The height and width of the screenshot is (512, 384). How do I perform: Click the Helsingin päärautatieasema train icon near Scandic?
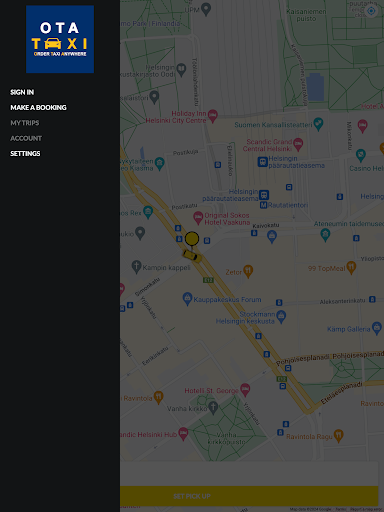(263, 162)
